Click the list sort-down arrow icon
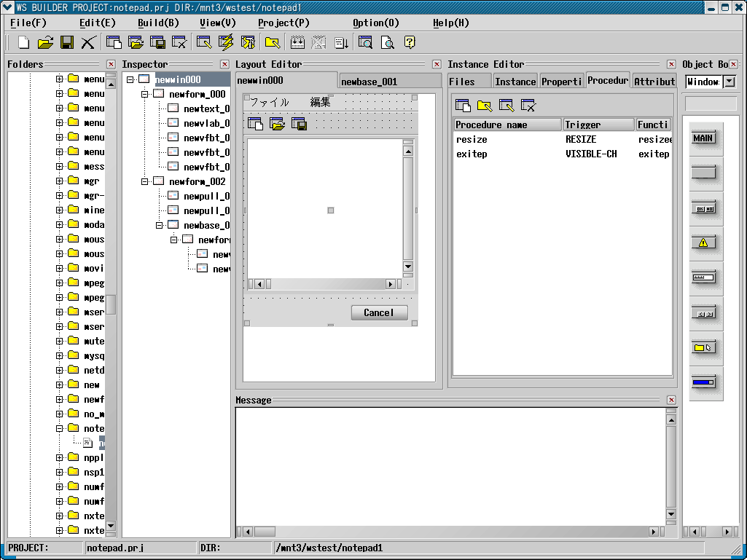The height and width of the screenshot is (560, 747). point(341,42)
